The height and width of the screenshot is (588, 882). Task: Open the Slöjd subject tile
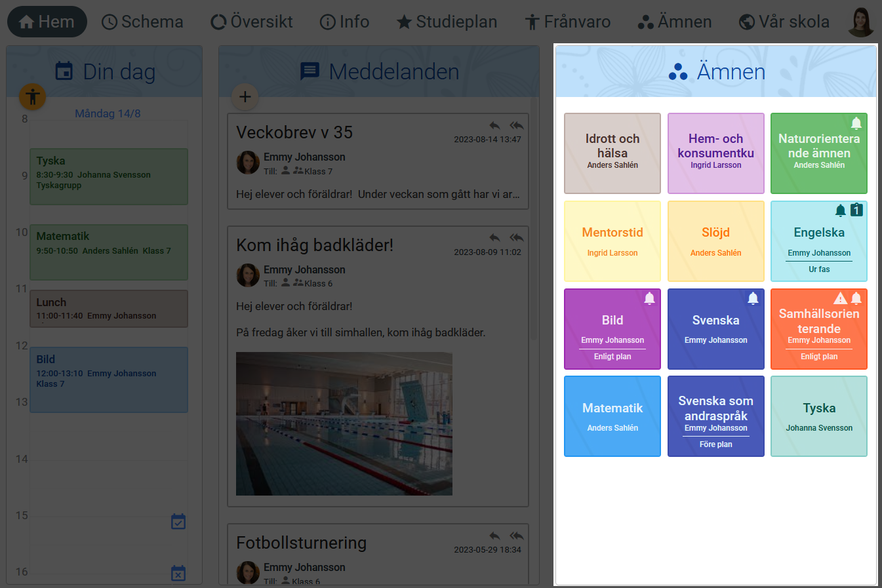tap(715, 241)
